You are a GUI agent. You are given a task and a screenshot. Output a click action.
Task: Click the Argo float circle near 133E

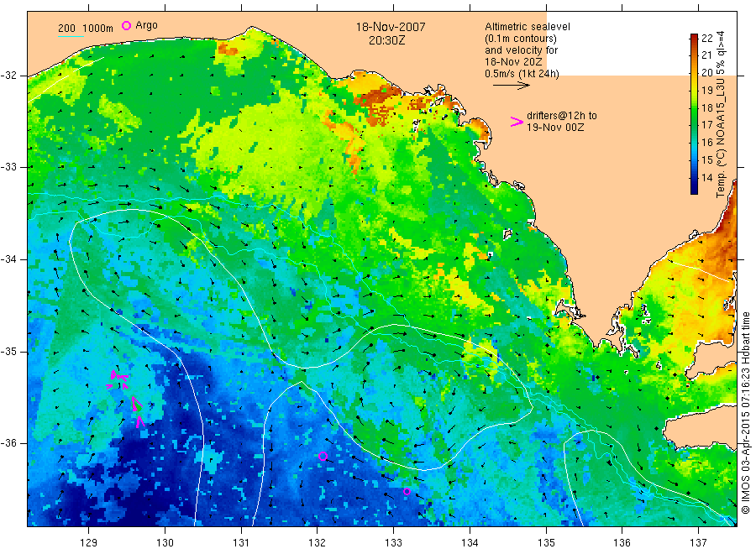407,491
